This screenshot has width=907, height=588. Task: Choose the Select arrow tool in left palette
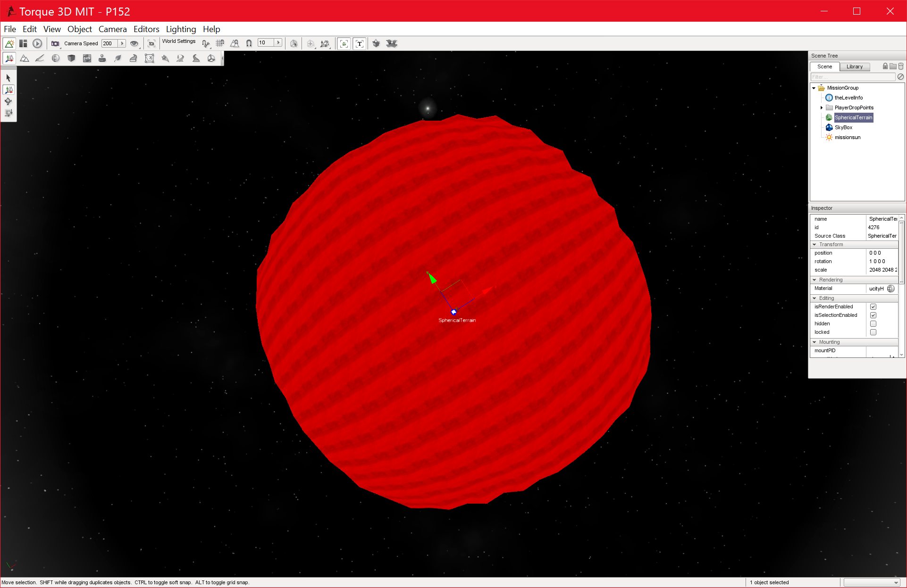tap(8, 78)
